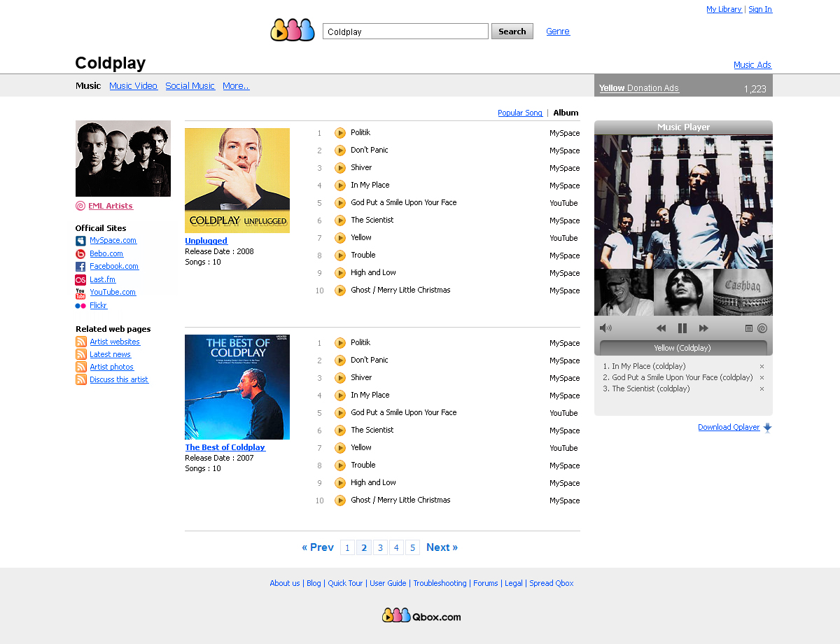This screenshot has width=840, height=644.
Task: Pause the currently playing song
Action: click(682, 328)
